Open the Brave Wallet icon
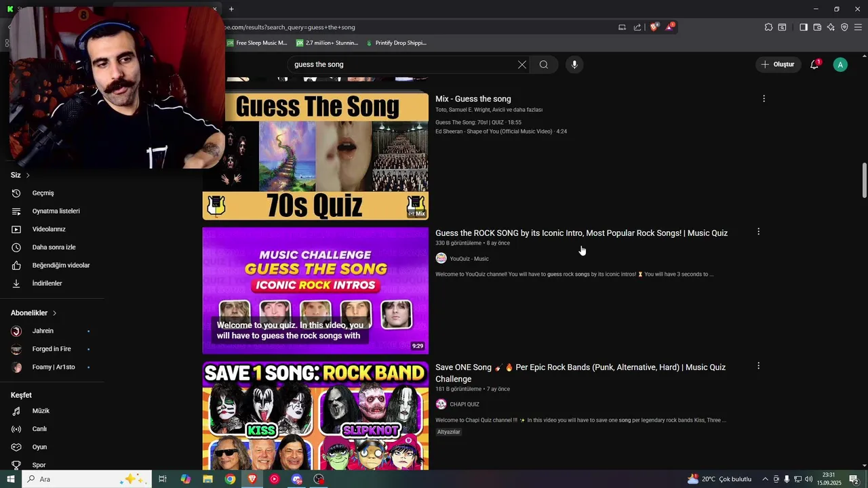 817,27
